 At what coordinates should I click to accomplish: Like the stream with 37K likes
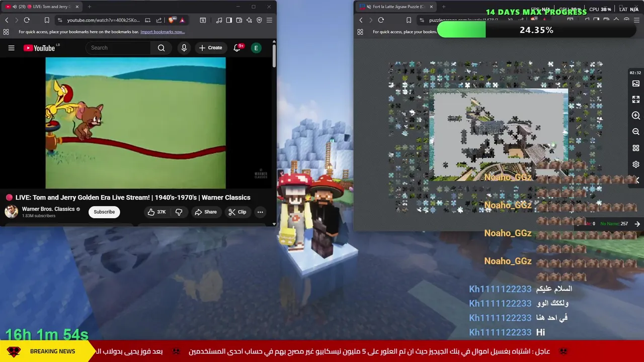[156, 212]
